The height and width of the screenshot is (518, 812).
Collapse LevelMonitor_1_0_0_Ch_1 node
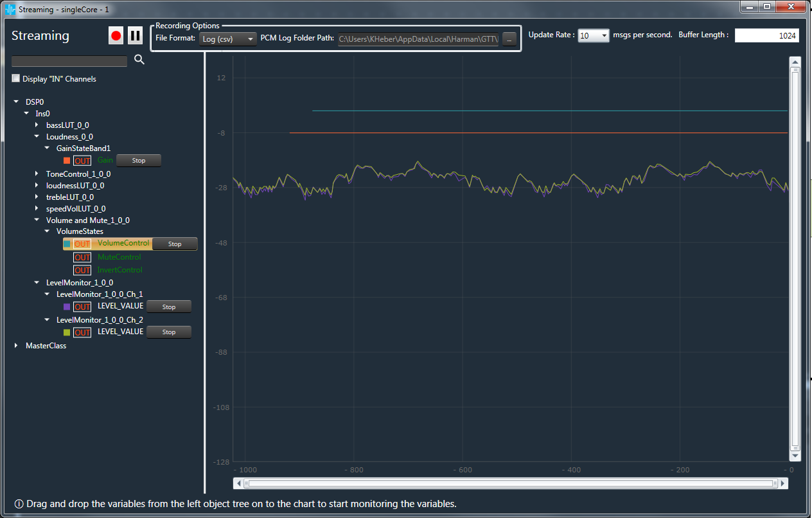[47, 294]
